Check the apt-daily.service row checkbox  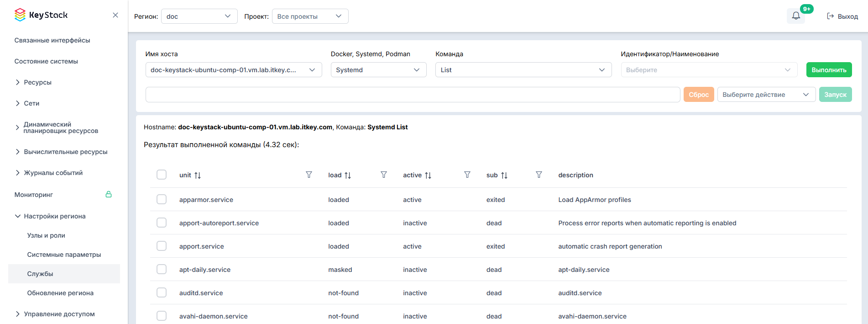[162, 269]
